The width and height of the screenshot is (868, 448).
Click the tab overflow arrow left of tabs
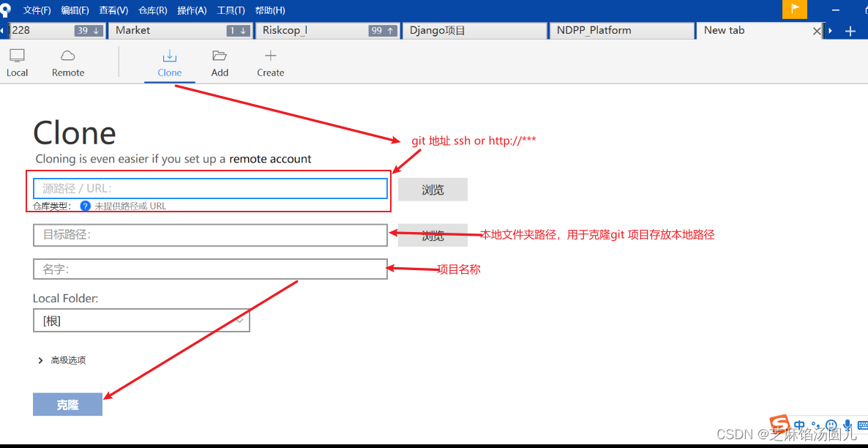4,30
